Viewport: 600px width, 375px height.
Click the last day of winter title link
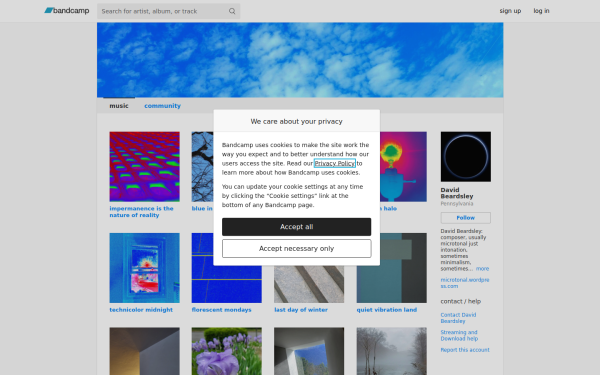click(301, 310)
